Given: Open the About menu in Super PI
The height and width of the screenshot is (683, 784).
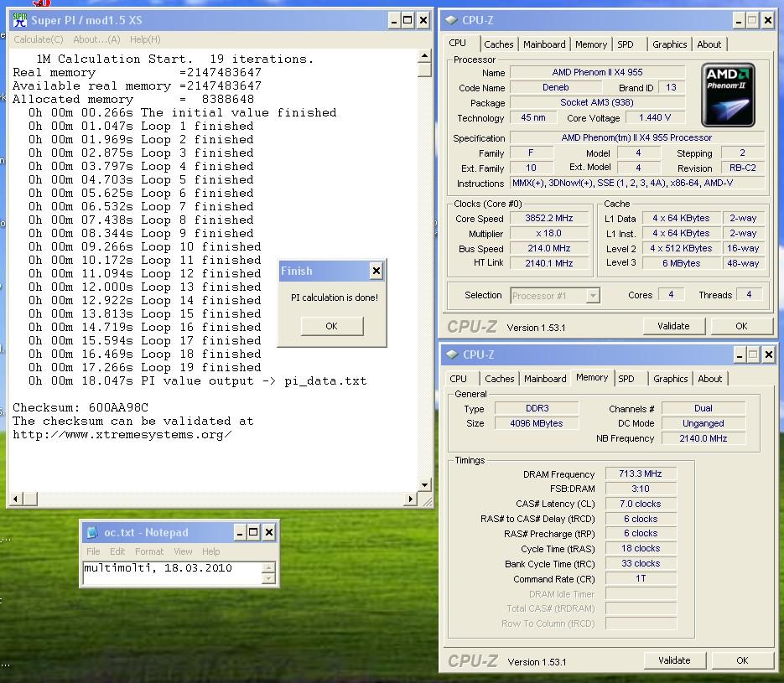Looking at the screenshot, I should pyautogui.click(x=96, y=39).
